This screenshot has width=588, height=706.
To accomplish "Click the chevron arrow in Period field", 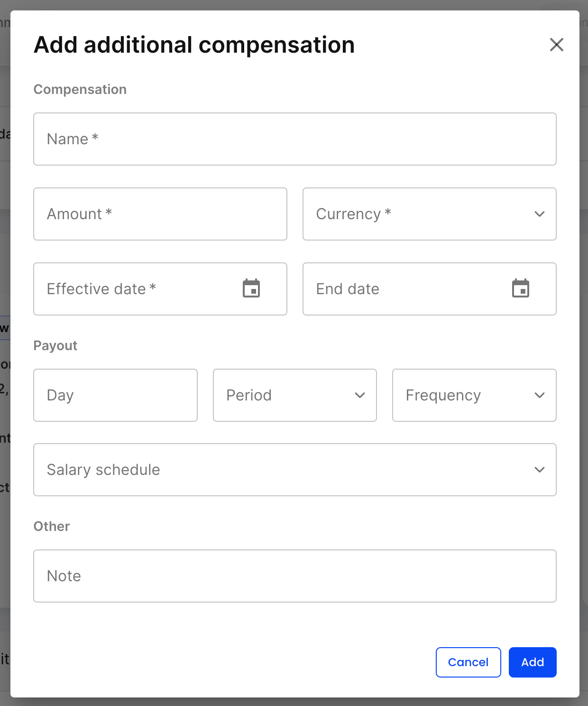I will (360, 395).
